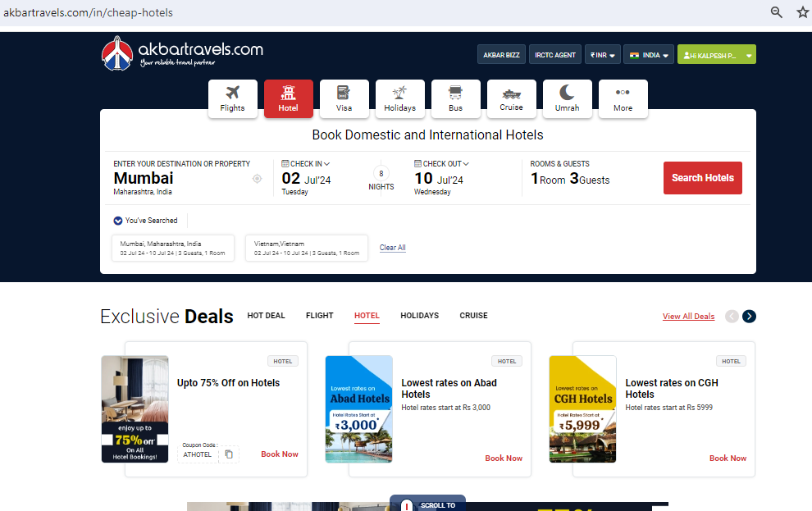Copy the ATHOTEL coupon code icon

pos(229,454)
